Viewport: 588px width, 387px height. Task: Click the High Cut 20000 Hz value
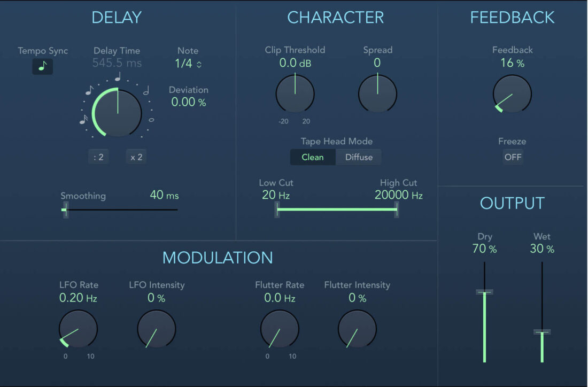click(x=399, y=195)
